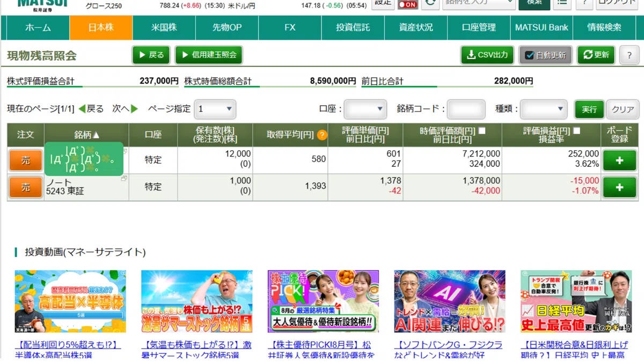Export with the CSV出力 button

pyautogui.click(x=487, y=55)
